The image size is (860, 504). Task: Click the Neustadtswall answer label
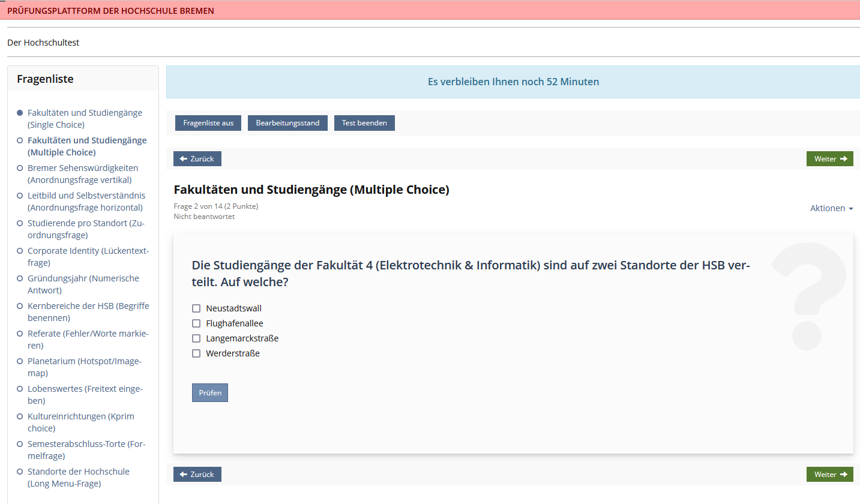click(x=233, y=308)
